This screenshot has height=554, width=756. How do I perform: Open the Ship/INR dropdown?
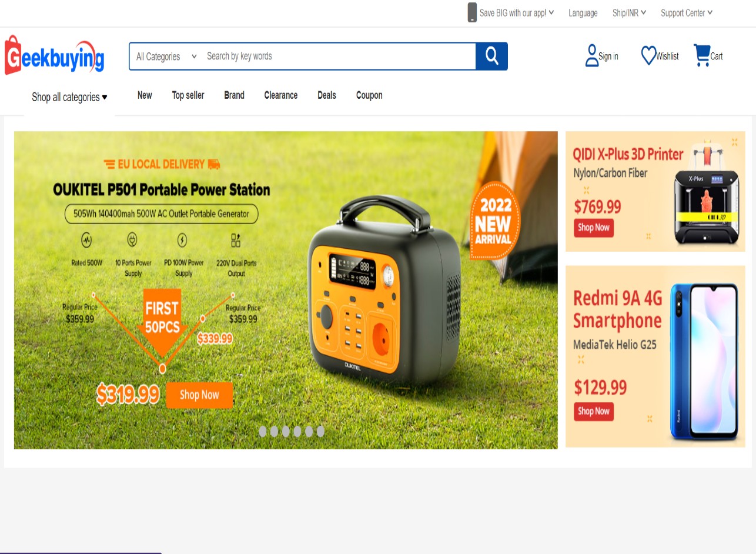click(x=630, y=13)
